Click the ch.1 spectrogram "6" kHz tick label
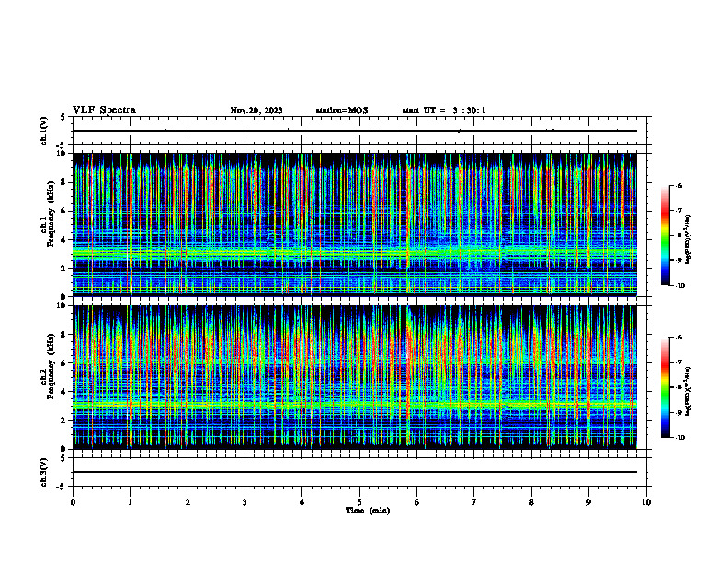728x563 pixels. pos(64,211)
